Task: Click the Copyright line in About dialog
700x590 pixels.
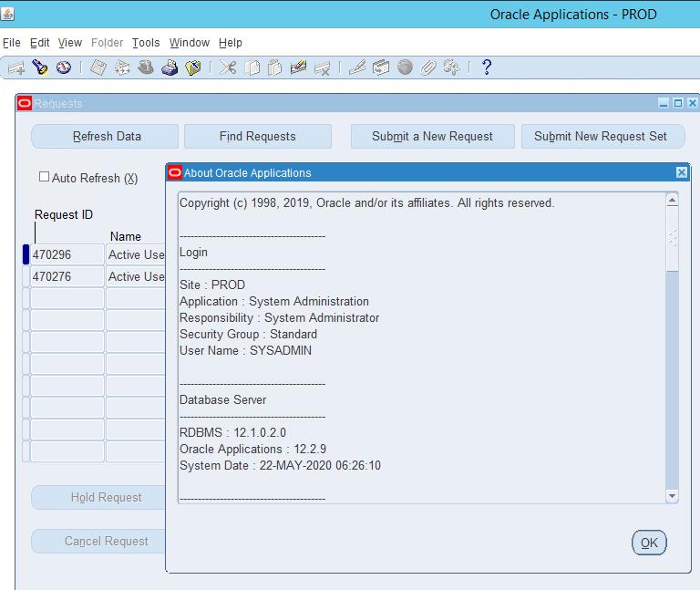Action: pyautogui.click(x=367, y=202)
